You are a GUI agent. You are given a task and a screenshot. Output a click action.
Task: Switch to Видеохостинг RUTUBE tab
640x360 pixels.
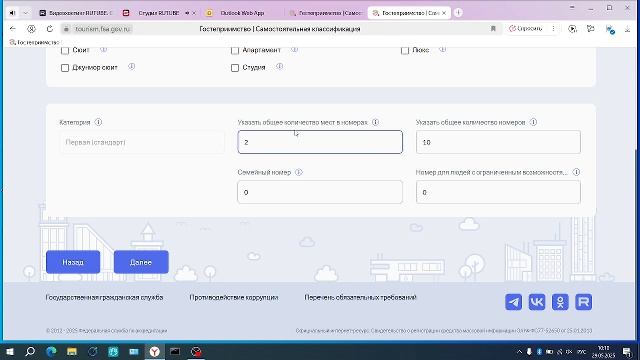(x=76, y=13)
